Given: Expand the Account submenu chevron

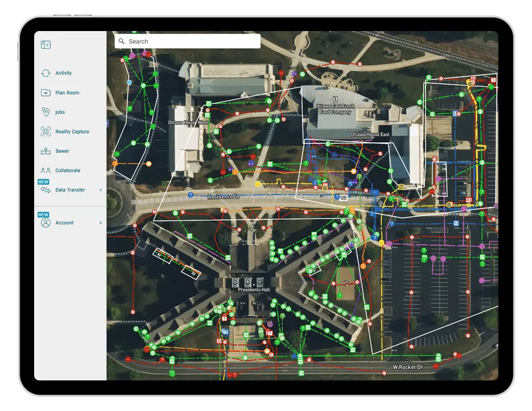Looking at the screenshot, I should tap(100, 223).
